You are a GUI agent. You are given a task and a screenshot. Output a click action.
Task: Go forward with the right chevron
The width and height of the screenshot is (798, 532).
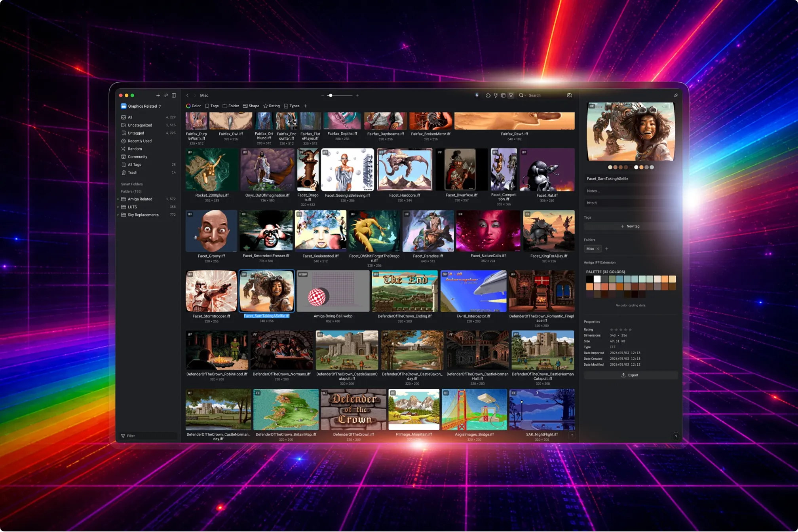[195, 95]
